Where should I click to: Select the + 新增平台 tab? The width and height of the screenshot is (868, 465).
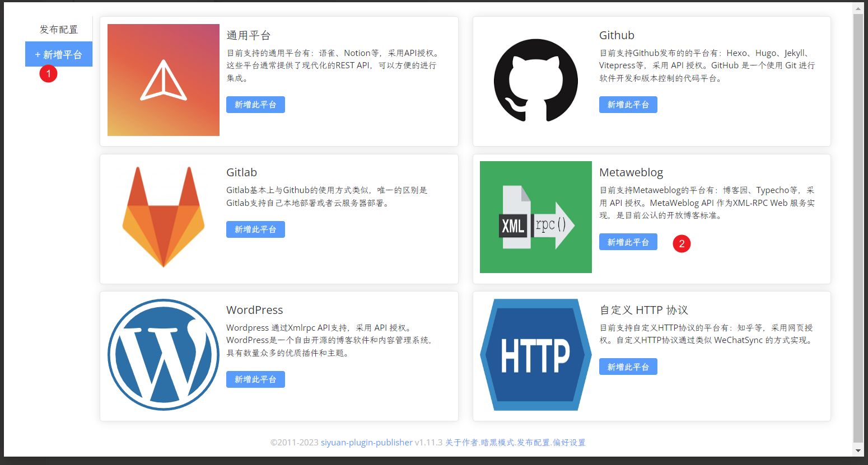pyautogui.click(x=59, y=54)
